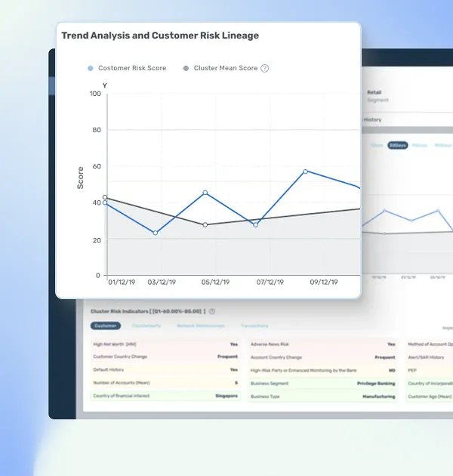The image size is (453, 476).
Task: Click the 'Retail' segment label
Action: [374, 92]
